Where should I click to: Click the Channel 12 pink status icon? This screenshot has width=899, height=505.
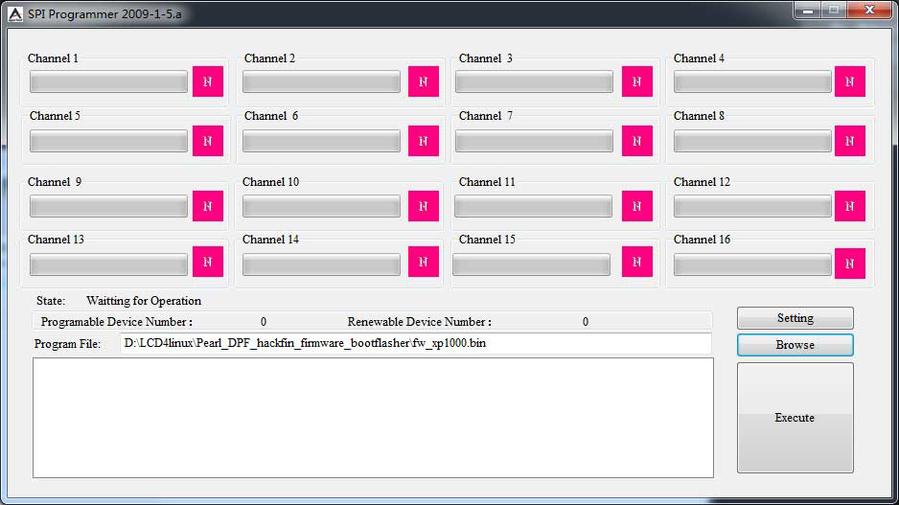point(849,206)
